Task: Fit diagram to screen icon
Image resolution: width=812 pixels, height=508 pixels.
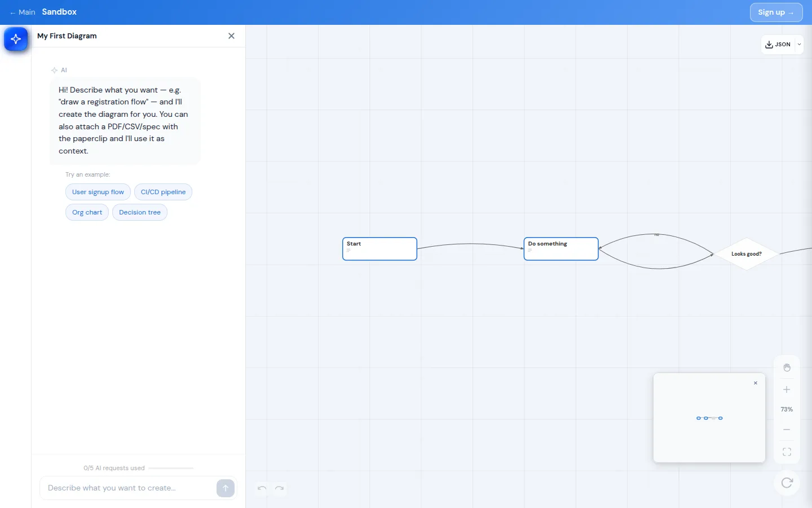Action: point(787,452)
